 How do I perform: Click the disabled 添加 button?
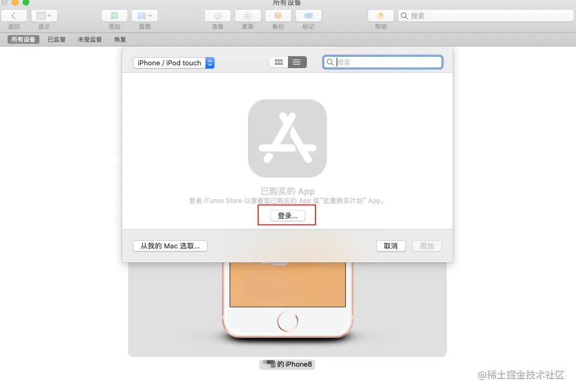coord(427,246)
